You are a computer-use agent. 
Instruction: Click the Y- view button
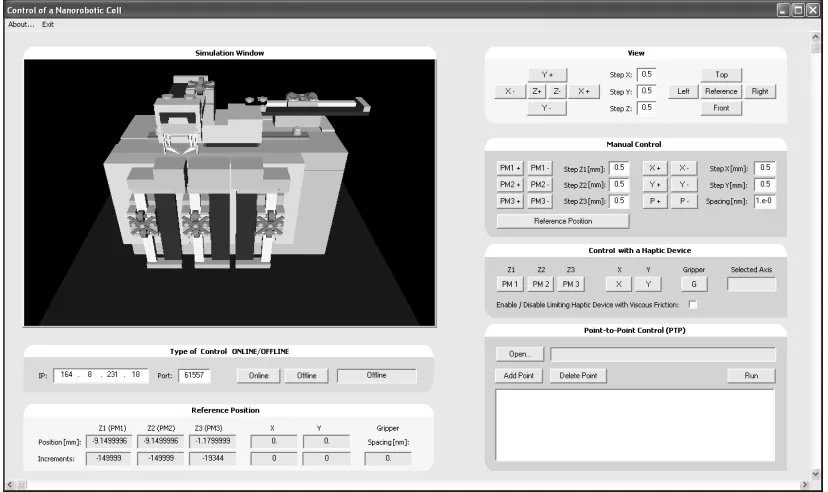point(547,108)
